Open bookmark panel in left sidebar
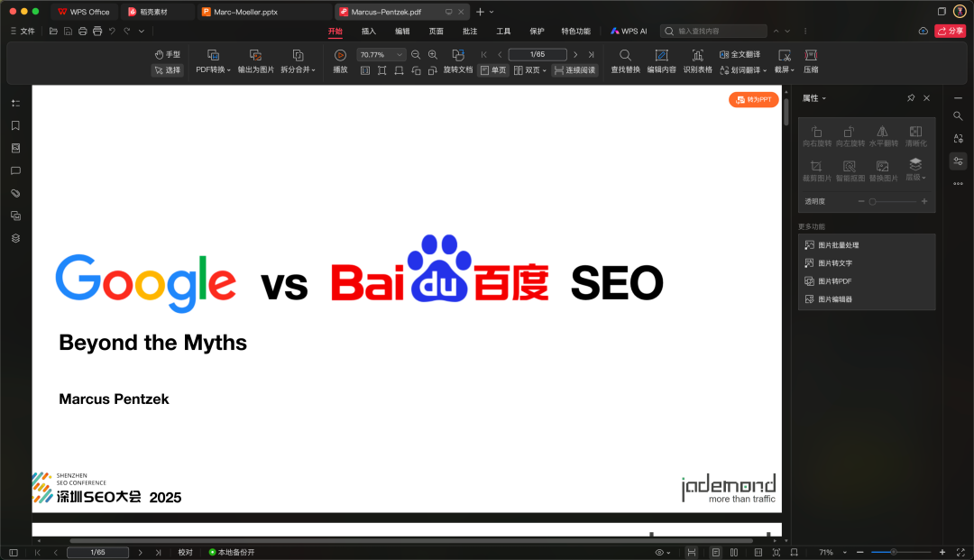Image resolution: width=974 pixels, height=560 pixels. [15, 125]
